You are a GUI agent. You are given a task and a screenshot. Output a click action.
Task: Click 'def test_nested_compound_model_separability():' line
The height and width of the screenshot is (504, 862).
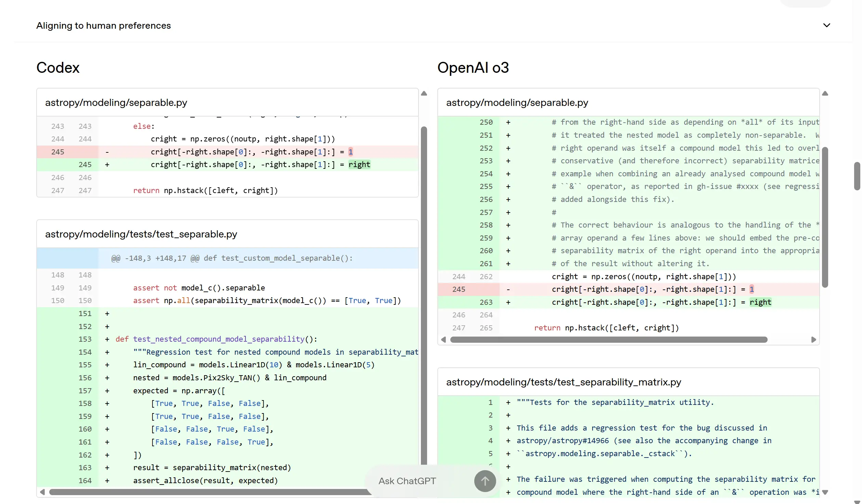(x=227, y=339)
